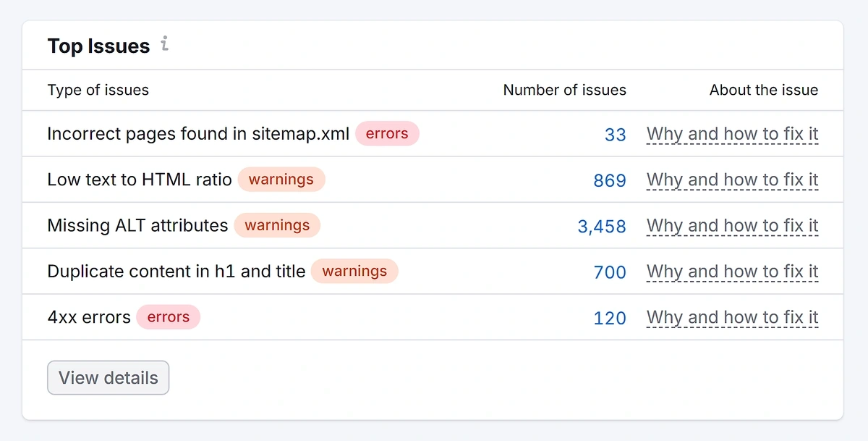The width and height of the screenshot is (868, 441).
Task: Click 'Why and how to fix it' for sitemap.xml
Action: (x=732, y=134)
